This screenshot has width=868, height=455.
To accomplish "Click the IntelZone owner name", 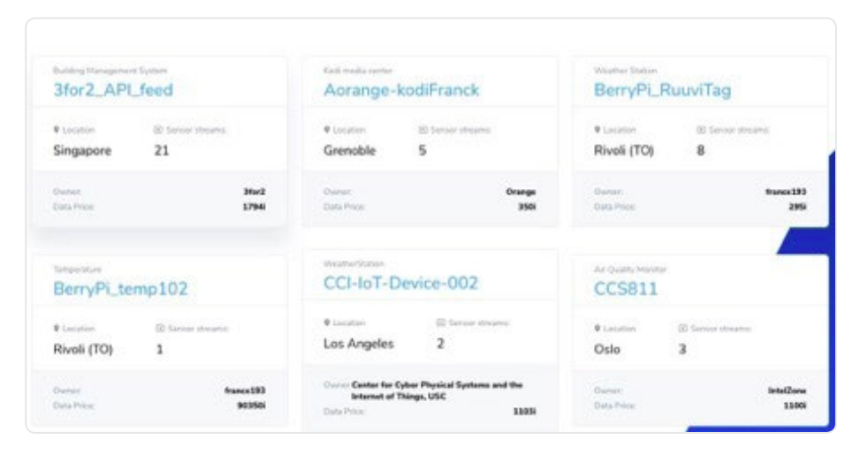I will [787, 391].
